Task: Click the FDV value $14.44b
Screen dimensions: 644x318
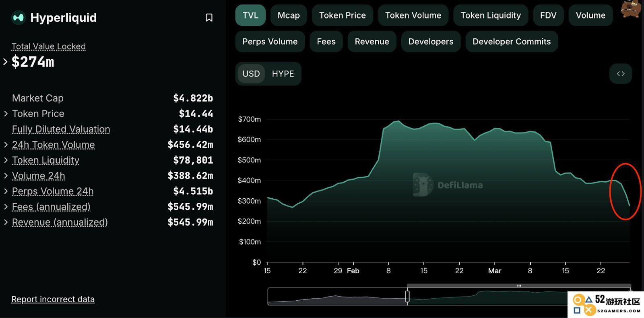Action: (193, 129)
